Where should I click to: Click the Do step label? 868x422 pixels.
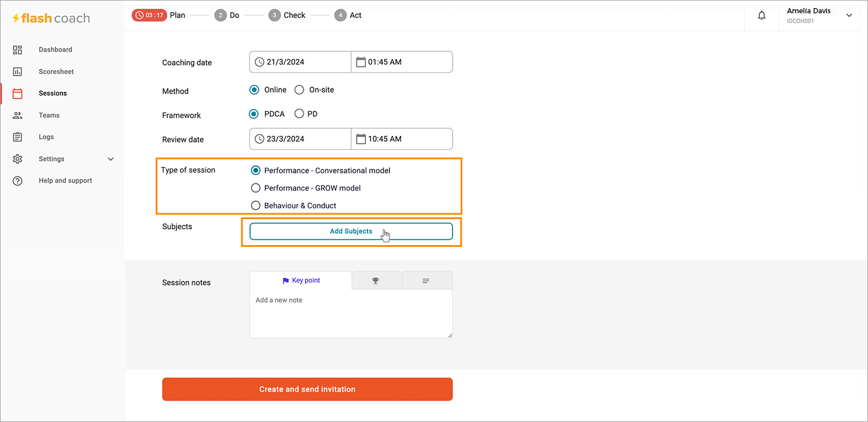pyautogui.click(x=234, y=15)
